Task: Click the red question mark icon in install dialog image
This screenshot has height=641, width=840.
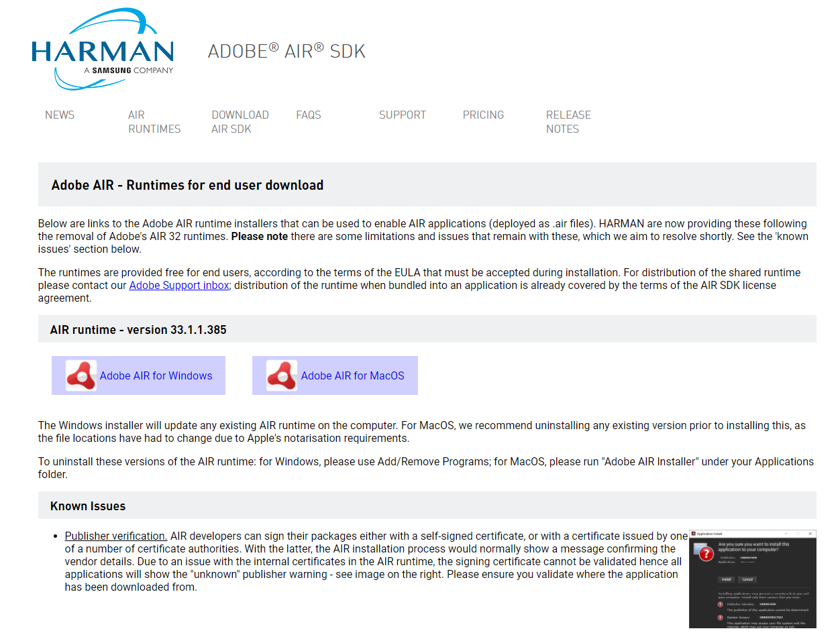Action: tap(705, 553)
